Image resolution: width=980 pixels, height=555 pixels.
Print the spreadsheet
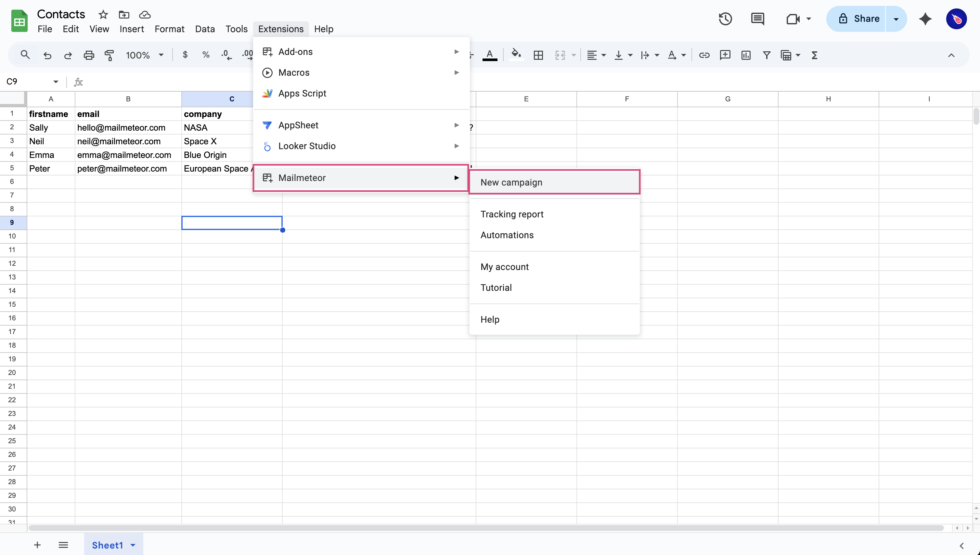click(x=88, y=55)
